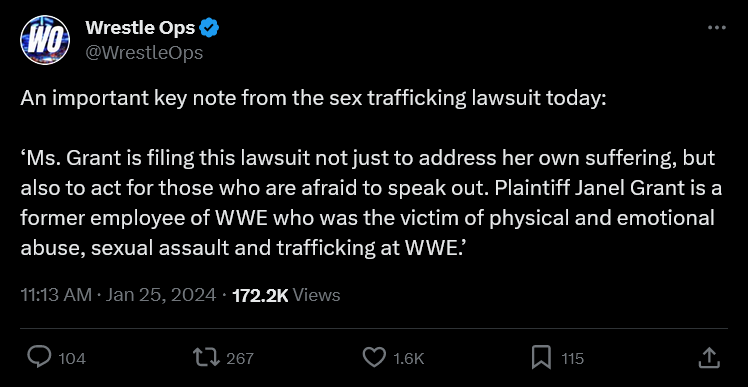Bookmark the tweet with the bookmark icon
Image resolution: width=748 pixels, height=387 pixels.
coord(541,358)
